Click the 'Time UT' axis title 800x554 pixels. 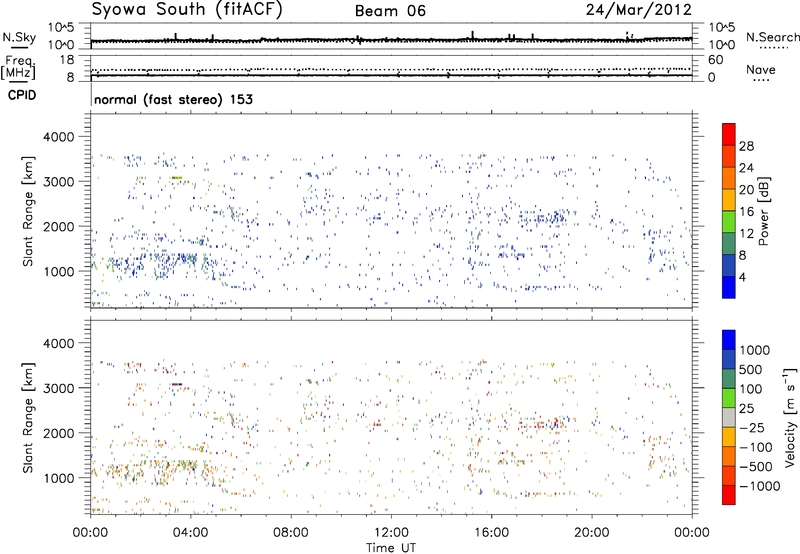click(x=391, y=548)
